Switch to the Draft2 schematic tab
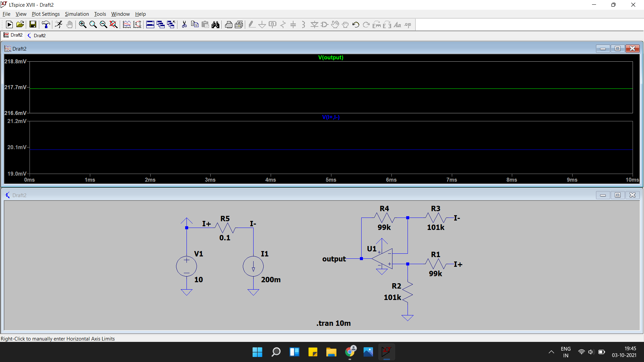The image size is (644, 362). [37, 36]
